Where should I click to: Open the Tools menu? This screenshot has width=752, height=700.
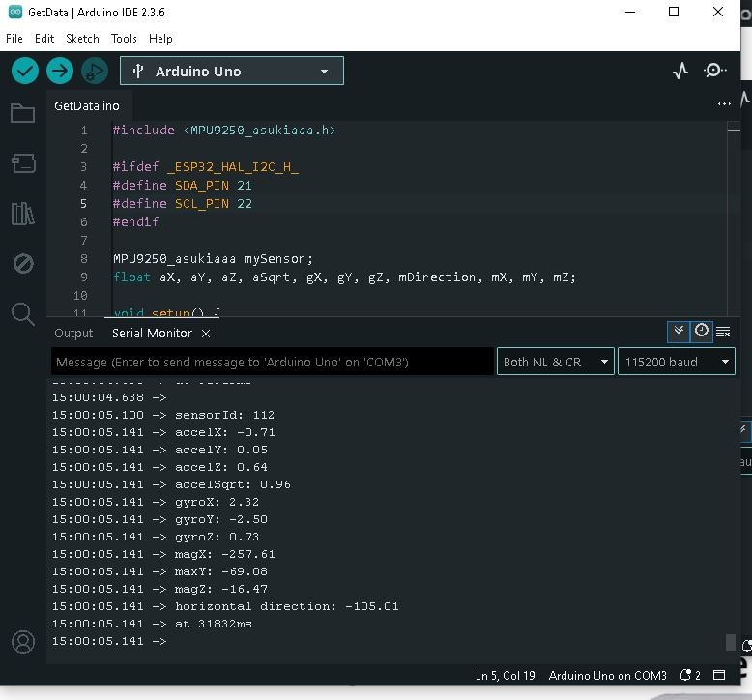point(124,39)
